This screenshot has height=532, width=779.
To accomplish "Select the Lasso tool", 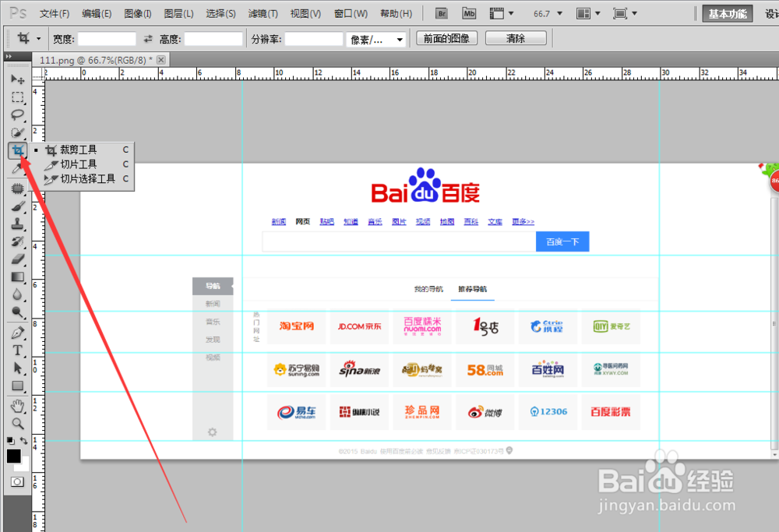I will (17, 115).
